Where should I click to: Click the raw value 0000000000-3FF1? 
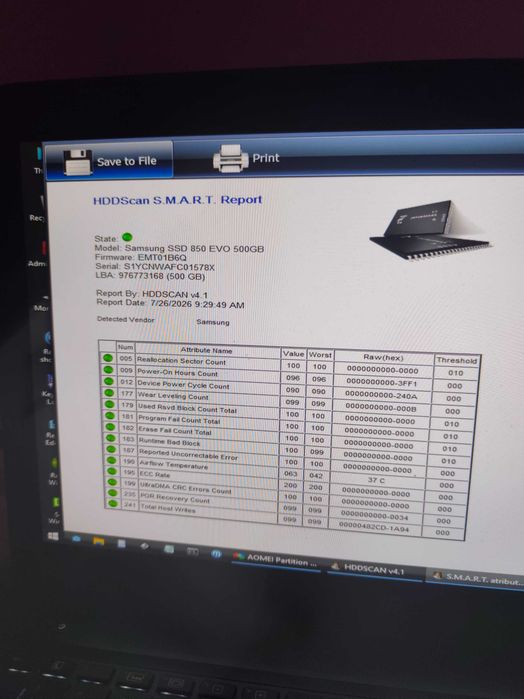pyautogui.click(x=382, y=382)
